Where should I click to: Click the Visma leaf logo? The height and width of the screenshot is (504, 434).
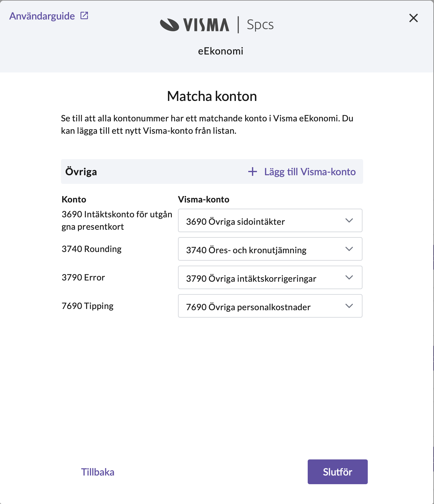[169, 25]
